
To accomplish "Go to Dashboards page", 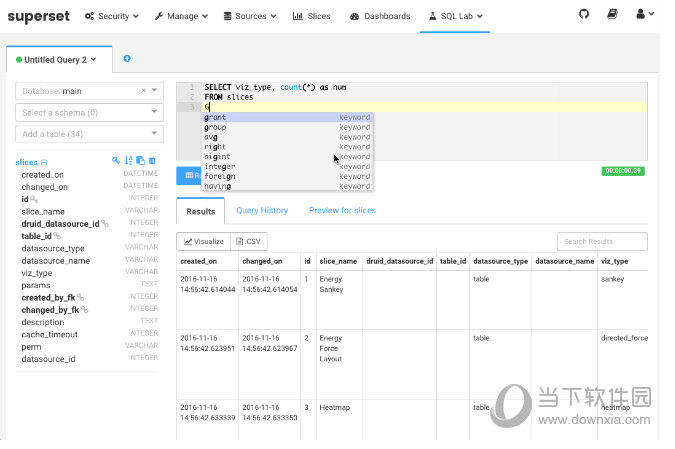I will point(380,16).
